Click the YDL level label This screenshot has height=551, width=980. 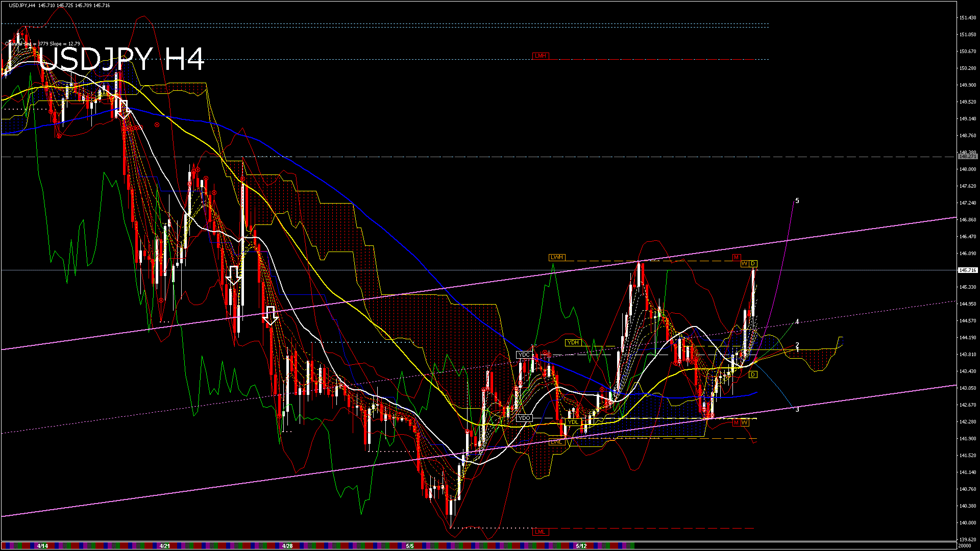[x=573, y=422]
